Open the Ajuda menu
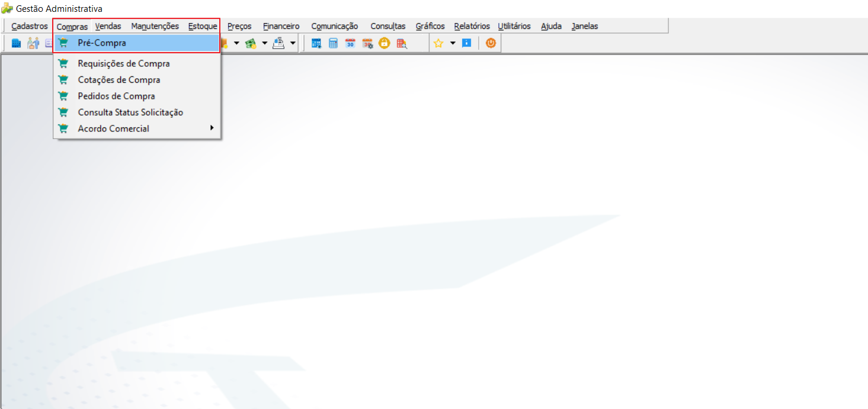868x409 pixels. [x=551, y=26]
